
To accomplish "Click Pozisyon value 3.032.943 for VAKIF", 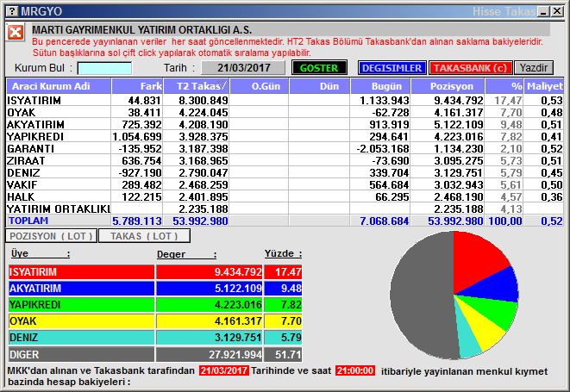I will pos(459,184).
